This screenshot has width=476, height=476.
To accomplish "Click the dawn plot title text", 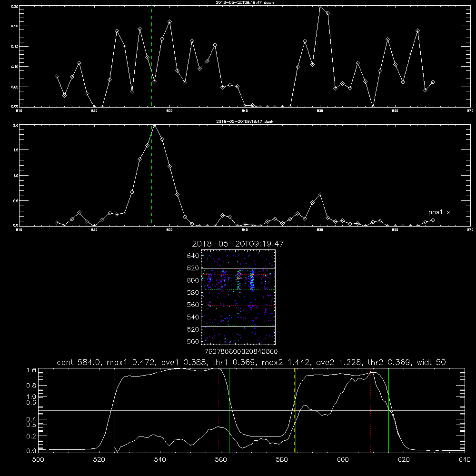I will tap(245, 2).
